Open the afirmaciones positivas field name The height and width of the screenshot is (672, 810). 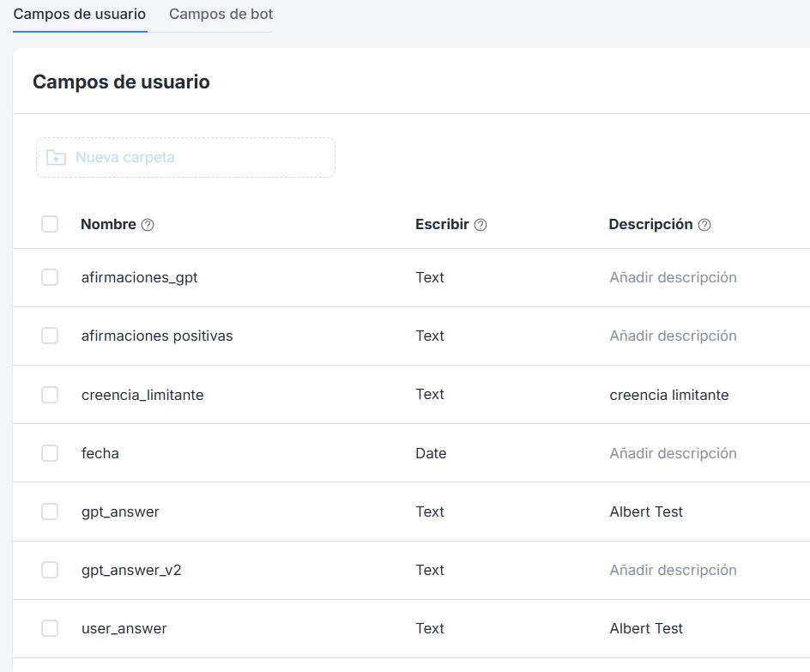coord(157,336)
